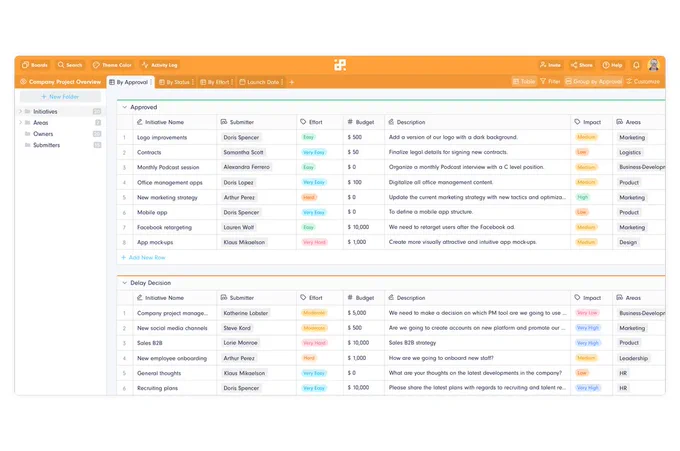Select the Contracts initiative name cell
This screenshot has width=680, height=451.
point(174,152)
